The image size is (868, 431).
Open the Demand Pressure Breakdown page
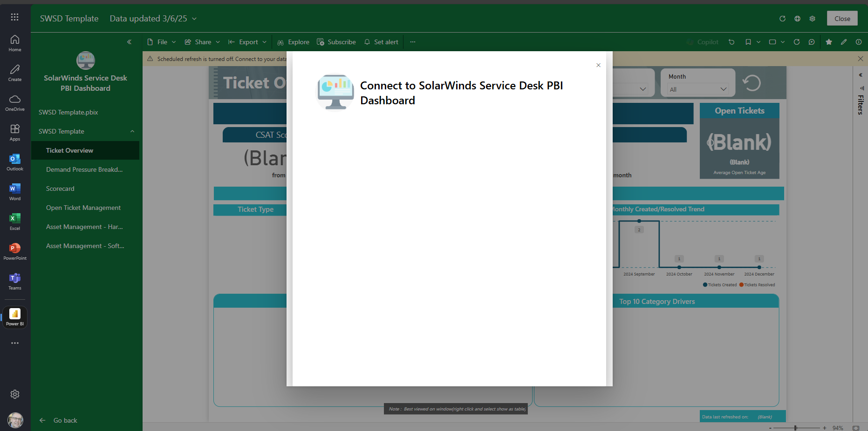point(85,169)
